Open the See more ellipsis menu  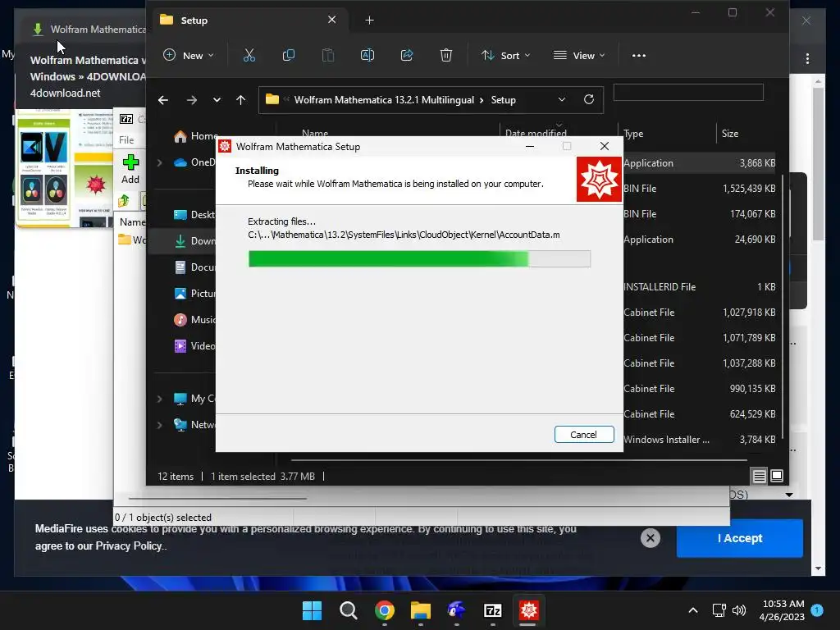(x=638, y=55)
